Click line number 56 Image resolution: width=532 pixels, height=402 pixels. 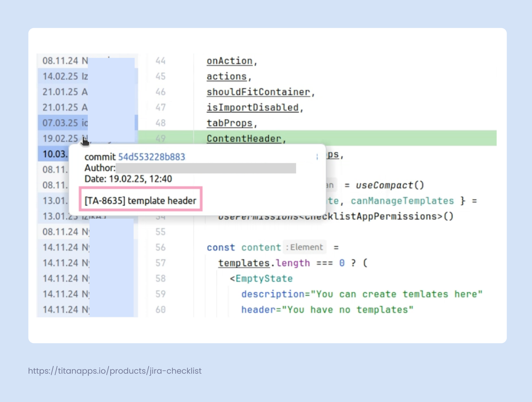pos(161,247)
